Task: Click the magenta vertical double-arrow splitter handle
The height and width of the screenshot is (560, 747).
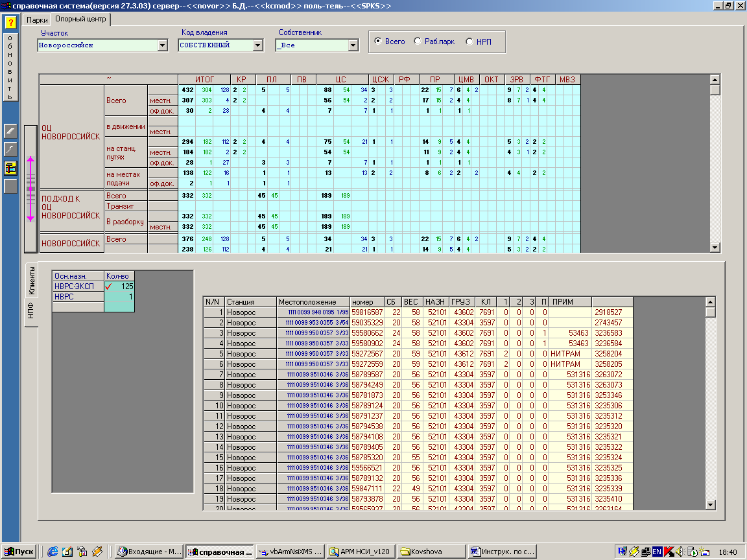Action: tap(30, 189)
